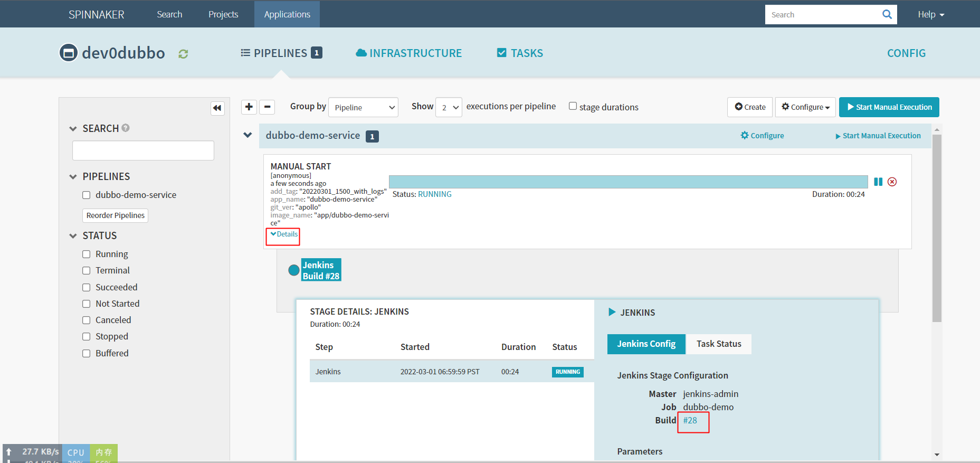Click the execution progress bar

pos(628,182)
